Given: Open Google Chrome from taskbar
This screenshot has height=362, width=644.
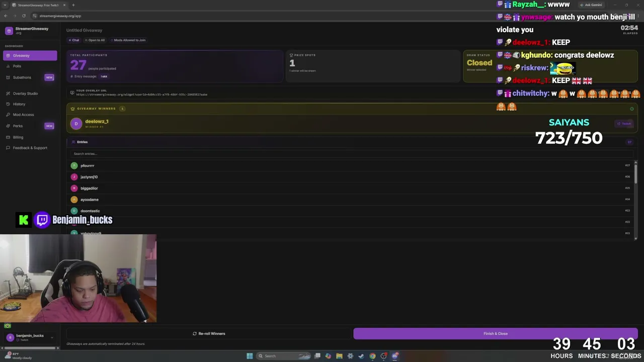Looking at the screenshot, I should [x=372, y=356].
